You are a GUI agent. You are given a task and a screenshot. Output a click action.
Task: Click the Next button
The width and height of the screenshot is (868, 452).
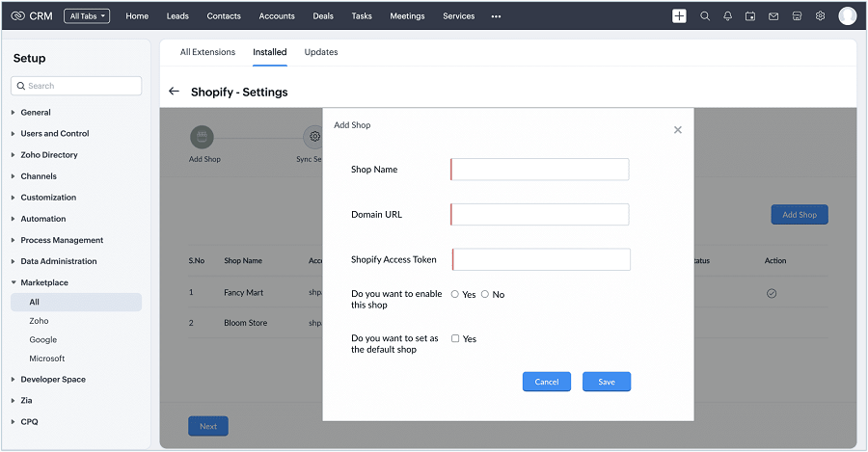208,426
